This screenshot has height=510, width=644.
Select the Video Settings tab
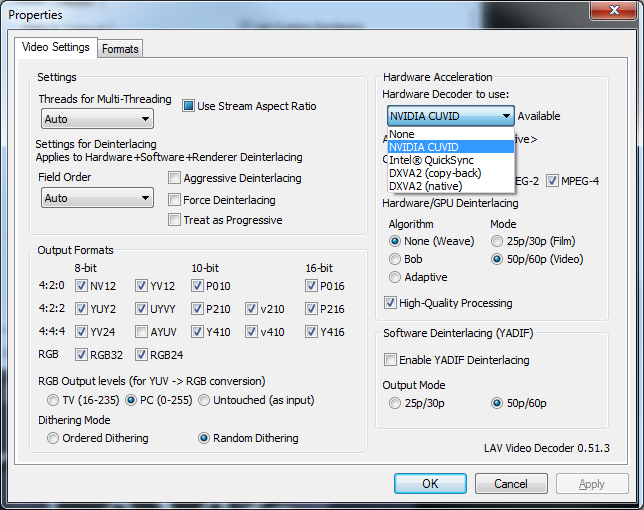point(55,47)
